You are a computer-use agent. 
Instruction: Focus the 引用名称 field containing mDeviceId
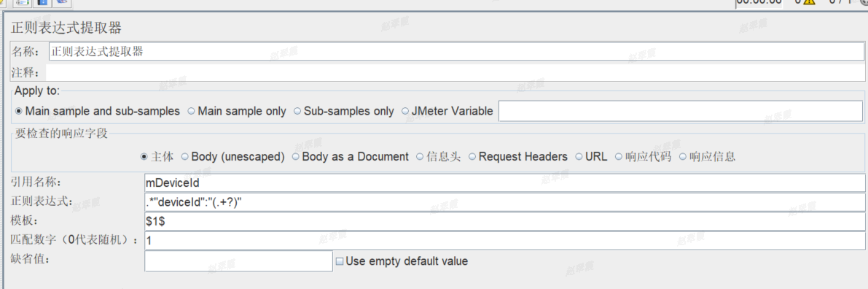[x=505, y=182]
